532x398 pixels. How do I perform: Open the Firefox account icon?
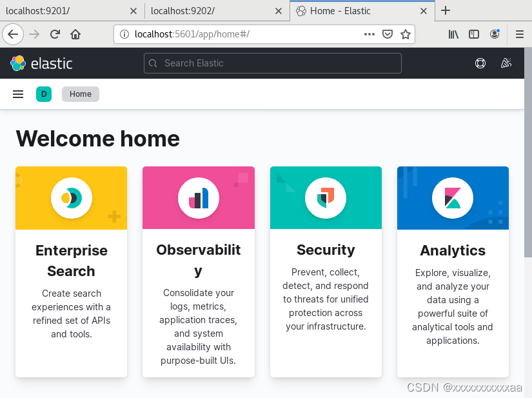495,34
